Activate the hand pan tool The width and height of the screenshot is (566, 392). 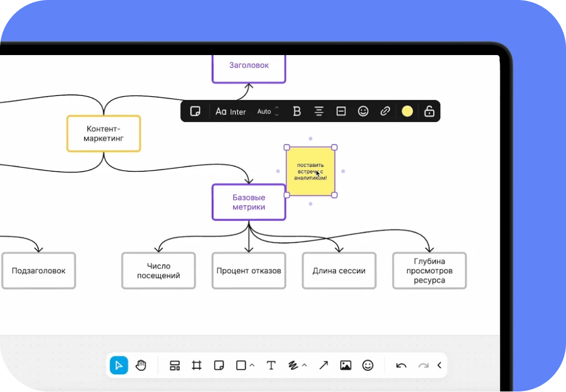pos(141,366)
